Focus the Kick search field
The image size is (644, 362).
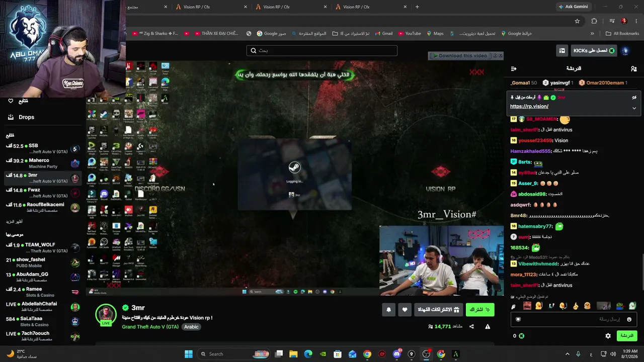(322, 51)
